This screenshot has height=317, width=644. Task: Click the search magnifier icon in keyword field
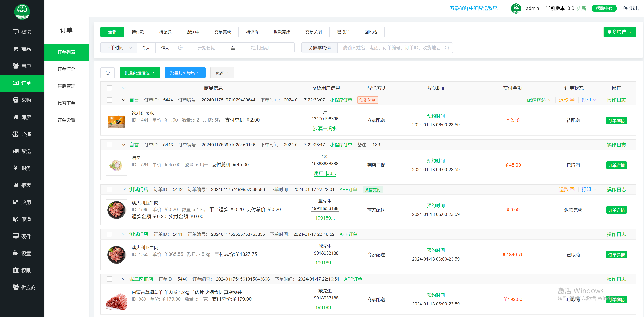447,48
